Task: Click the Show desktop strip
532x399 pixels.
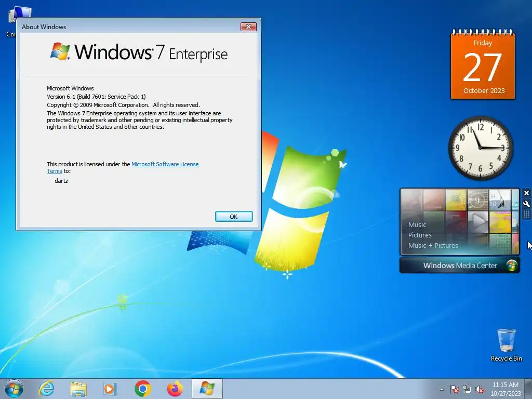Action: tap(528, 389)
